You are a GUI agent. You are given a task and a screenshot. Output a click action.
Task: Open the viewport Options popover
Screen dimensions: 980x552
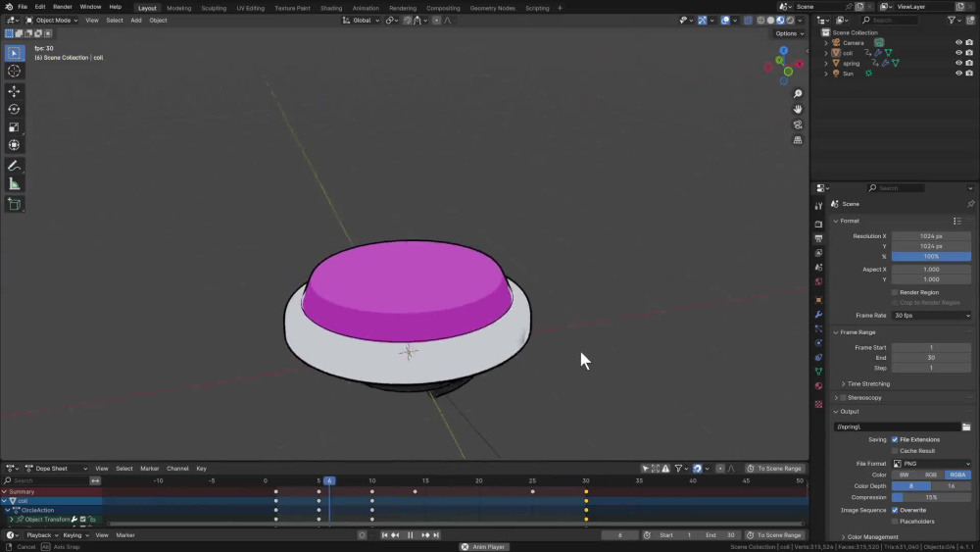pyautogui.click(x=789, y=33)
